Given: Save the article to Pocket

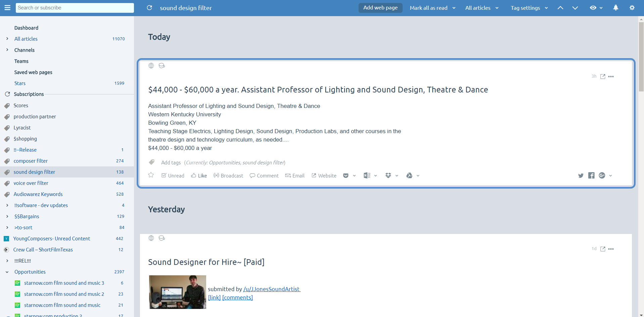Looking at the screenshot, I should (x=346, y=175).
